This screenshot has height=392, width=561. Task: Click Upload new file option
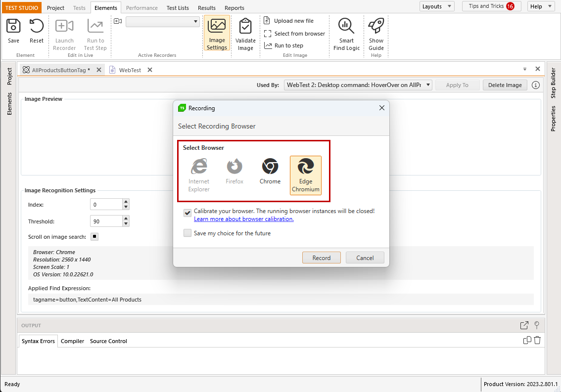point(289,21)
